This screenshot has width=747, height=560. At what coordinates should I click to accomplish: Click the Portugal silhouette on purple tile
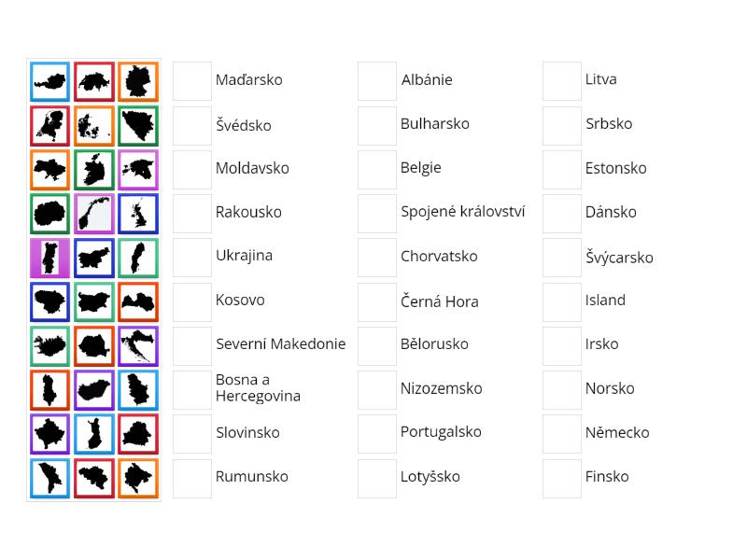coord(49,259)
